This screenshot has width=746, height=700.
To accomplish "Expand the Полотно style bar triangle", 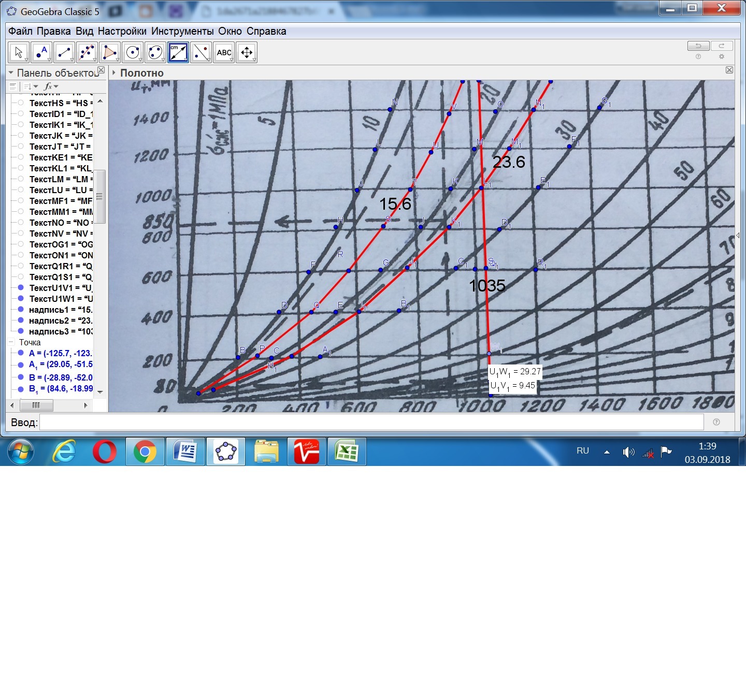I will tap(114, 73).
